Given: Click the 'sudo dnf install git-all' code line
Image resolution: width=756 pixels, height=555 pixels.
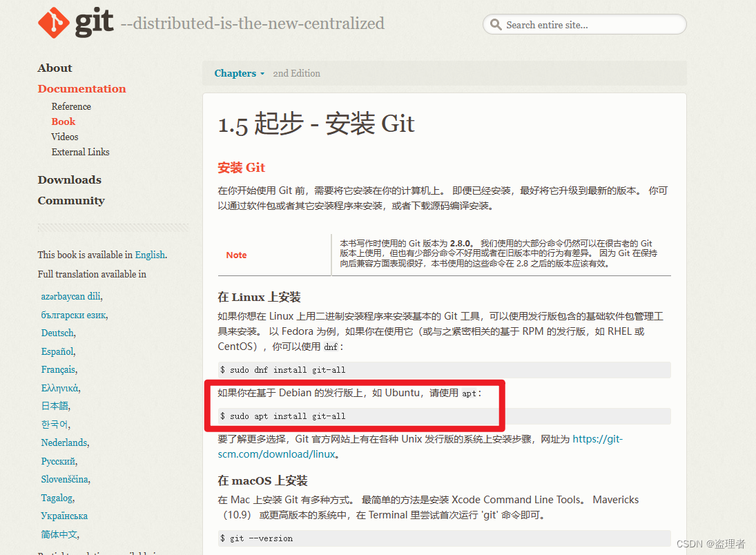Looking at the screenshot, I should click(x=444, y=370).
